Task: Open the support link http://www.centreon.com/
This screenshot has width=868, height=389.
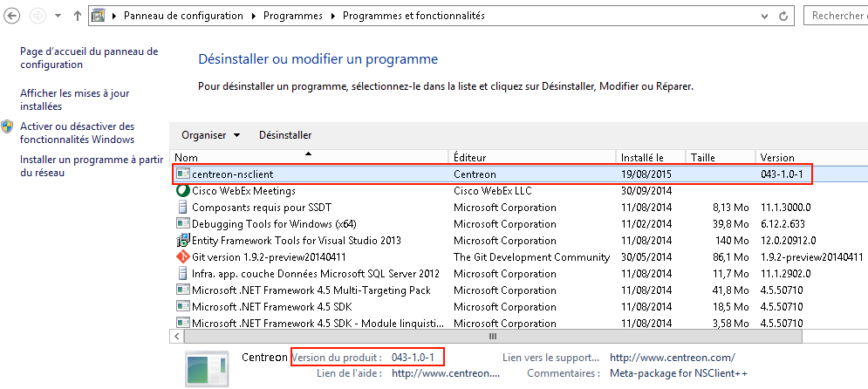Action: click(673, 358)
